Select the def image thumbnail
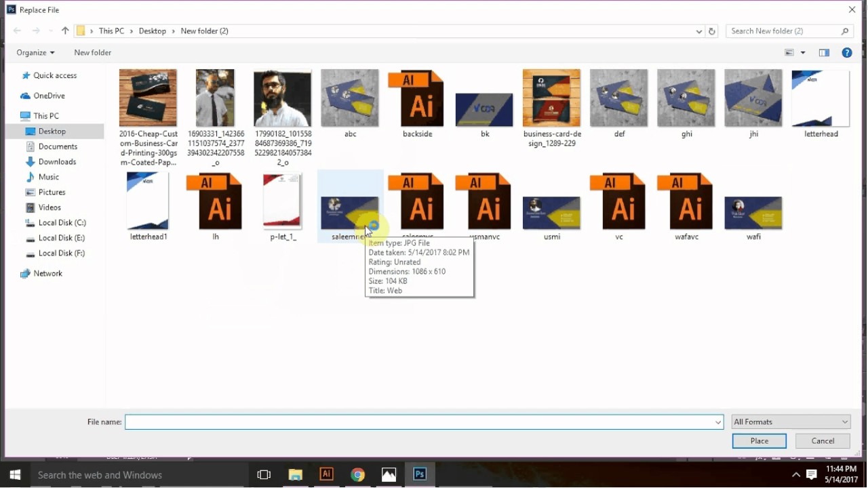Image resolution: width=868 pixels, height=488 pixels. click(x=618, y=103)
